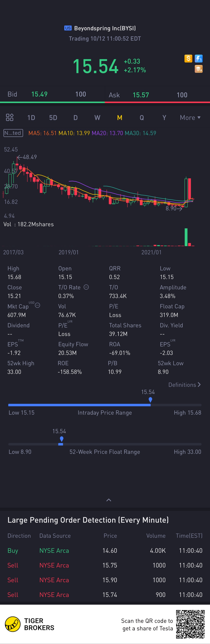Viewport: 210px width, 644px height.
Task: Tap the Bid price 15.49
Action: pyautogui.click(x=39, y=94)
